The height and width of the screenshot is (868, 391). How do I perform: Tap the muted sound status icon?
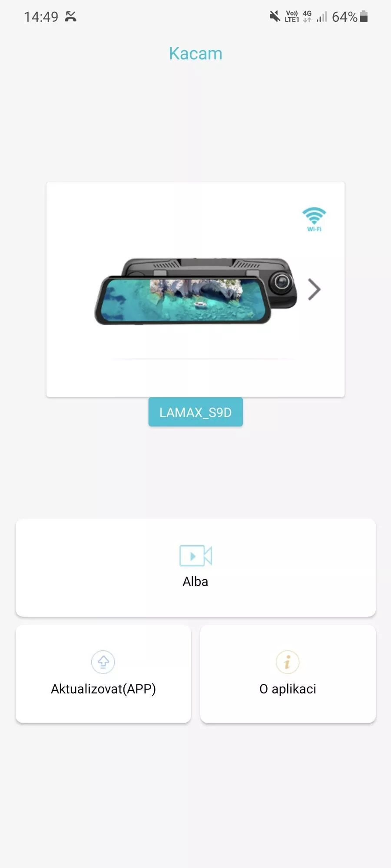pyautogui.click(x=275, y=16)
